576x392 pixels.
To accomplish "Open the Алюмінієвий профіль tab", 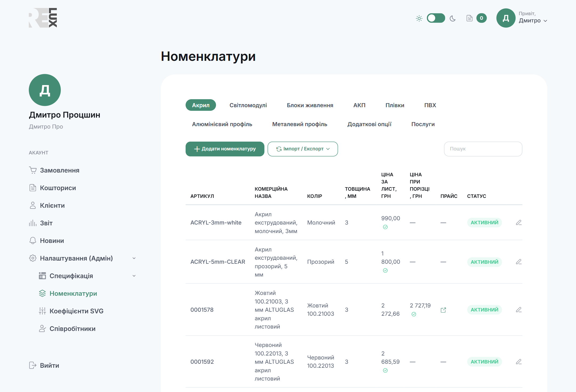I will tap(222, 124).
